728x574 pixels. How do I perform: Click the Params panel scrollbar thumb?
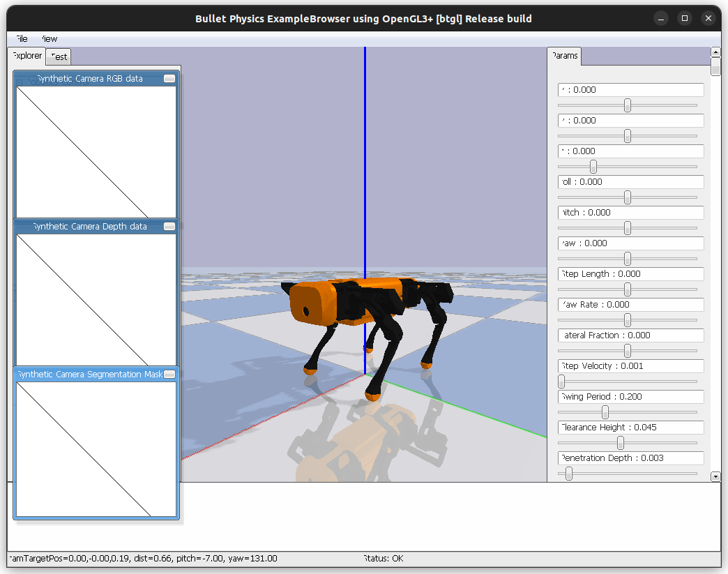click(715, 66)
